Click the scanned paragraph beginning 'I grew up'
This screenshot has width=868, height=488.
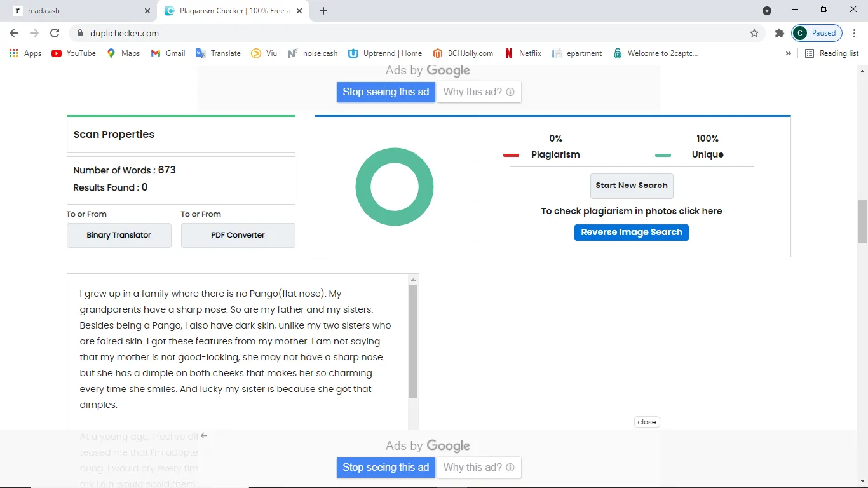(x=236, y=349)
